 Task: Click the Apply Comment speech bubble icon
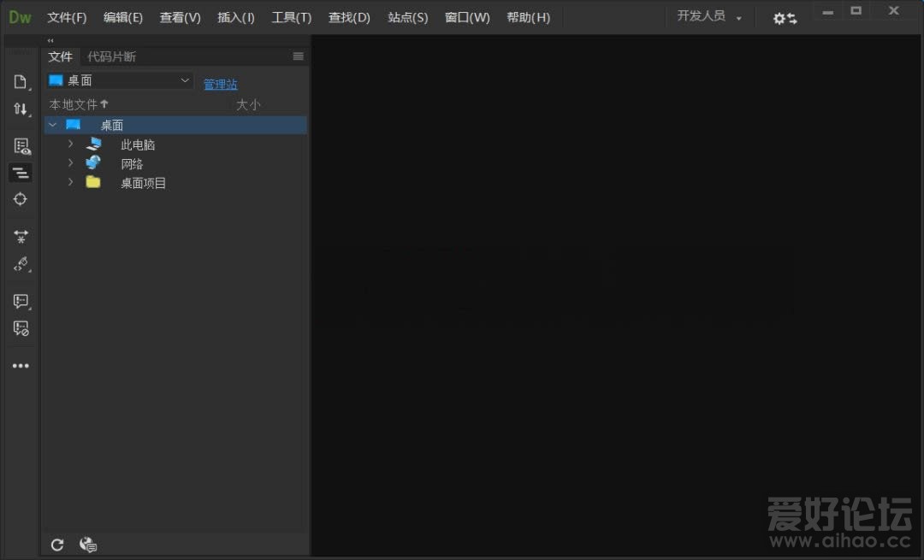pyautogui.click(x=21, y=301)
